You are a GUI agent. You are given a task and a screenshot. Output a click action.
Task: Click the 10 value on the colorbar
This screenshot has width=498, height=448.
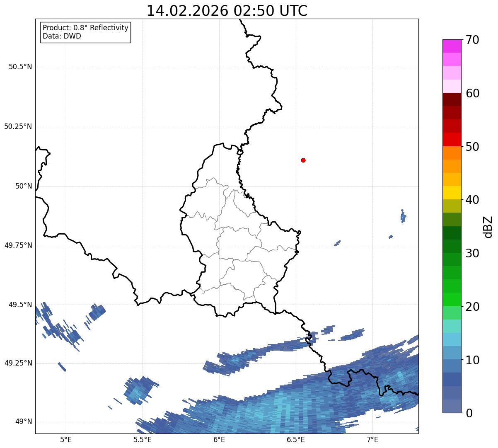472,360
